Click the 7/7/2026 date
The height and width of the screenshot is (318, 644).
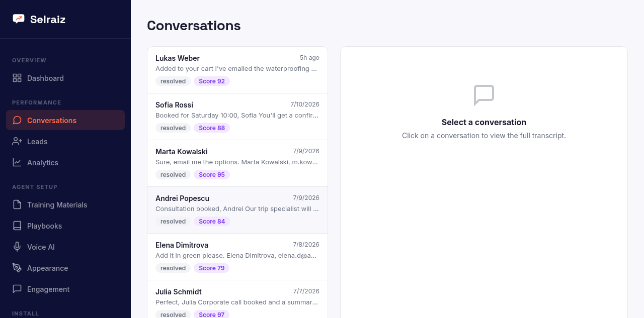pos(306,291)
